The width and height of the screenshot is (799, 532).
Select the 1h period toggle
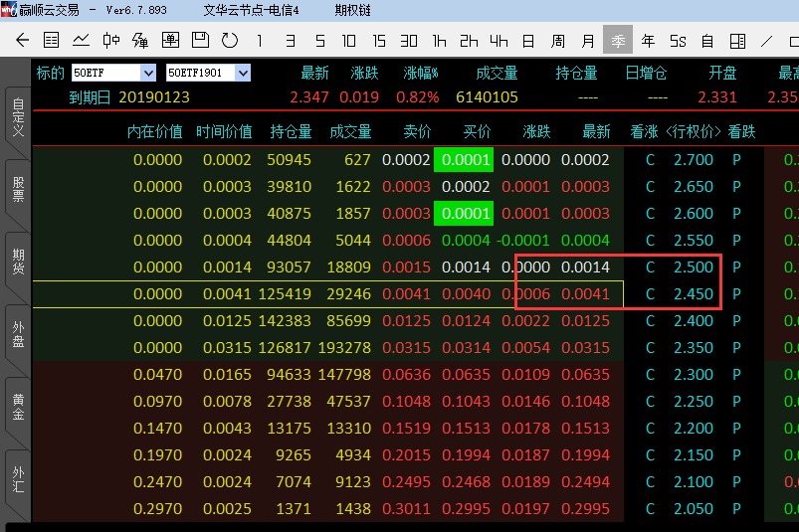click(439, 41)
